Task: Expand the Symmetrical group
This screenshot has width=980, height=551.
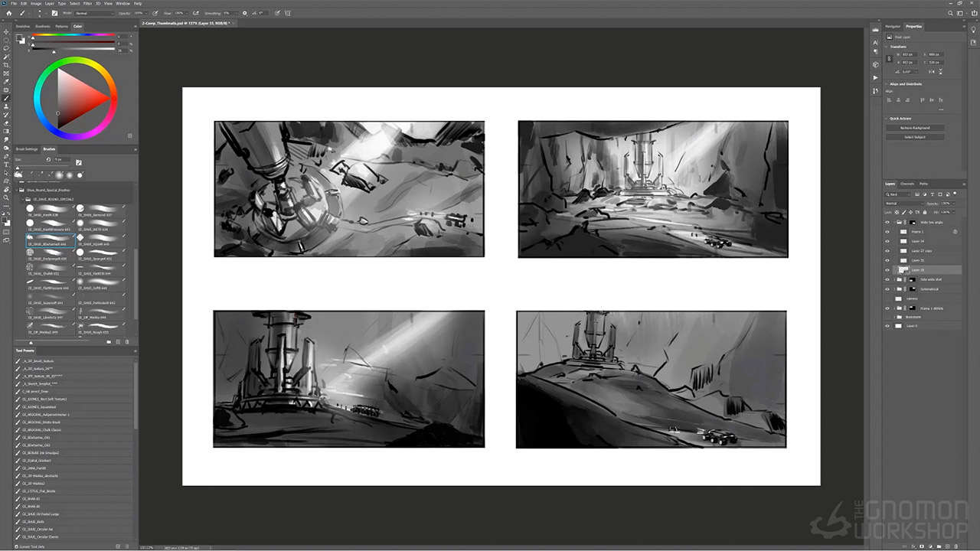Action: tap(894, 289)
